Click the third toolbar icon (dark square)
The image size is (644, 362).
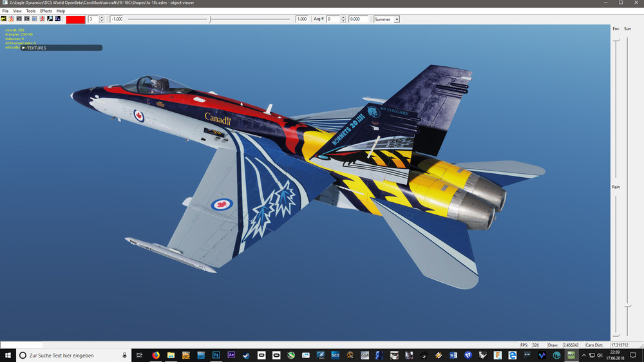(19, 19)
